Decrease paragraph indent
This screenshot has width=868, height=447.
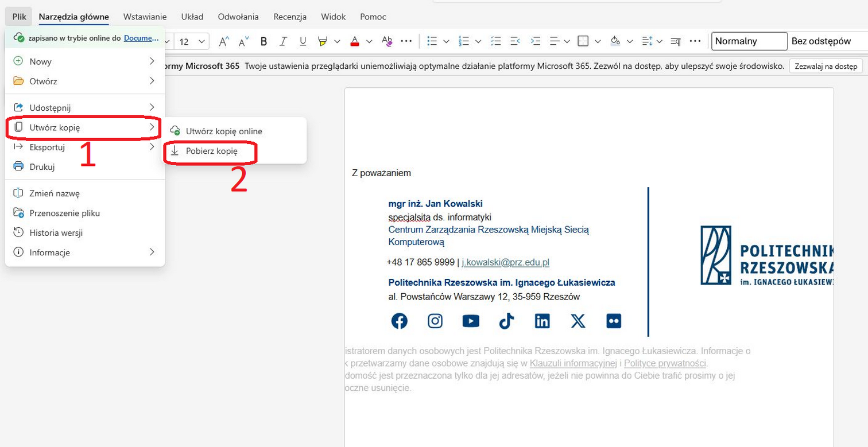click(516, 41)
